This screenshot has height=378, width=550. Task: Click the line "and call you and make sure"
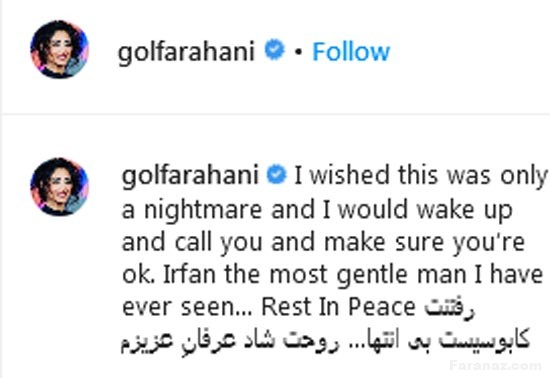[x=283, y=242]
